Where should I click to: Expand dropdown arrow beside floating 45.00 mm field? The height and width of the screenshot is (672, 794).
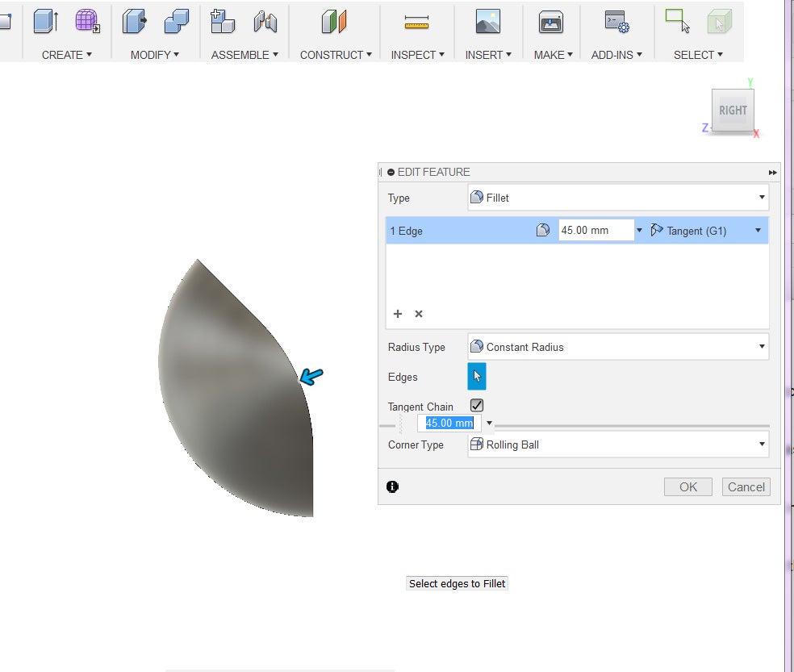coord(489,423)
